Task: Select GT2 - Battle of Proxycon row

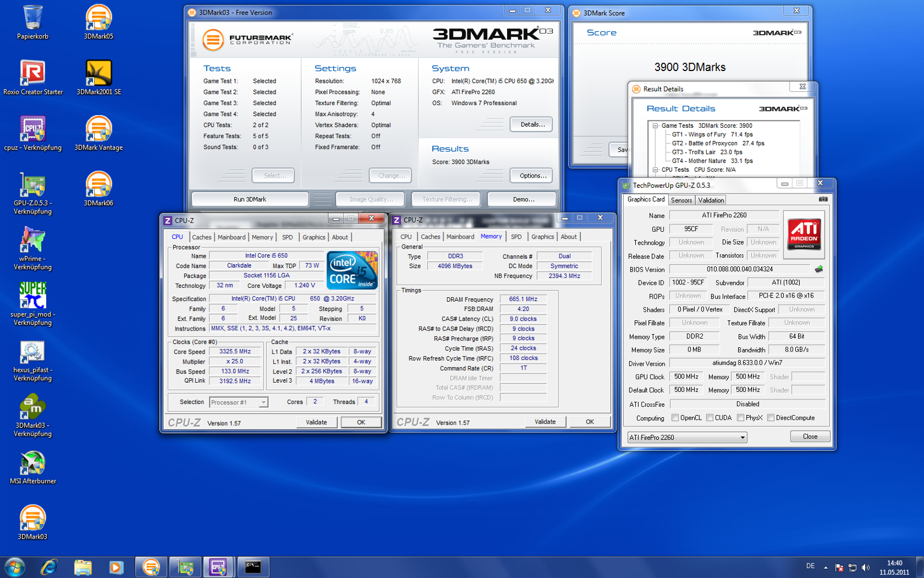Action: (718, 143)
